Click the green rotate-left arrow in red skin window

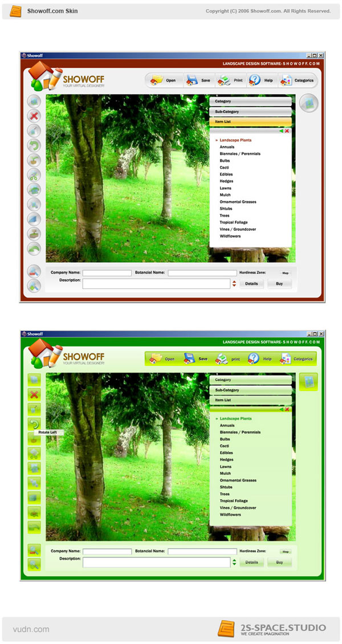34,145
